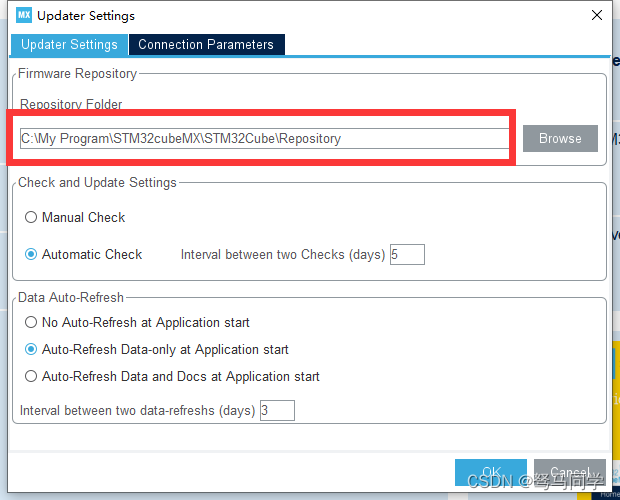Image resolution: width=620 pixels, height=500 pixels.
Task: Click the Repository Folder path field
Action: tap(265, 138)
